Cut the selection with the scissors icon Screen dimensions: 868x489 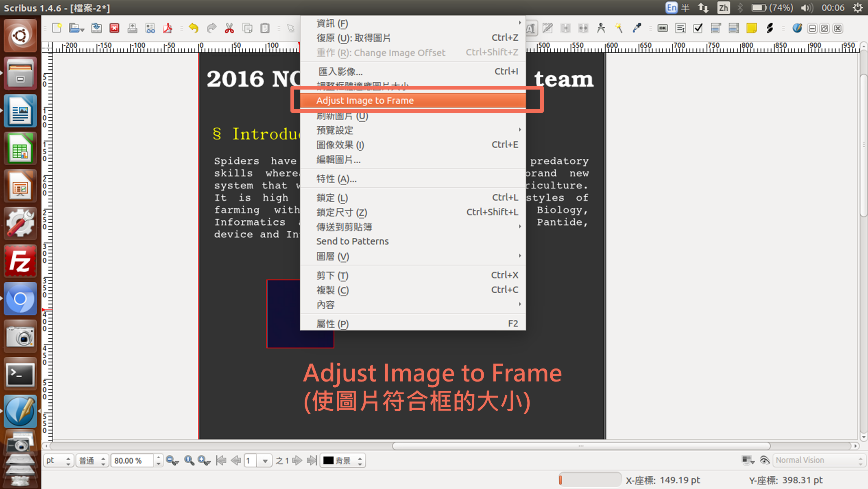coord(229,28)
